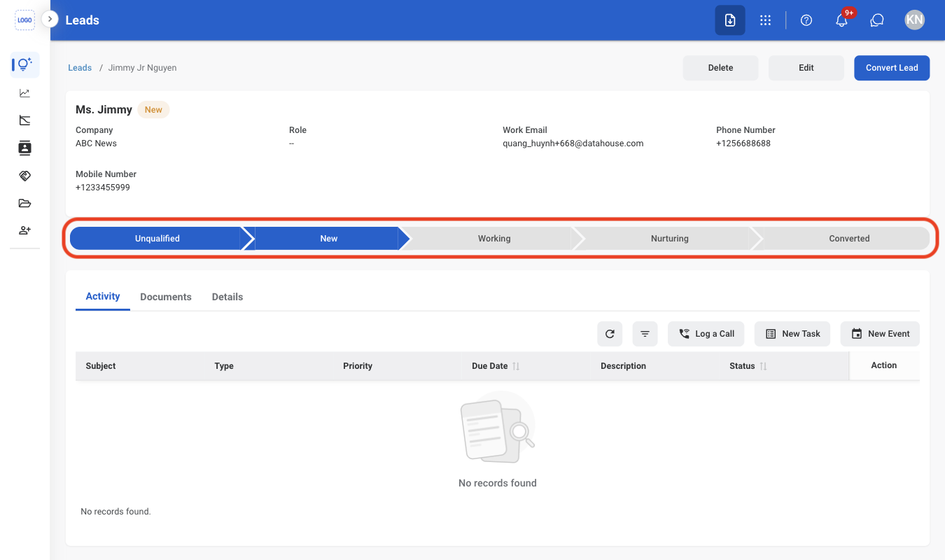Go to Leads breadcrumb link
This screenshot has height=560, width=945.
click(x=80, y=68)
